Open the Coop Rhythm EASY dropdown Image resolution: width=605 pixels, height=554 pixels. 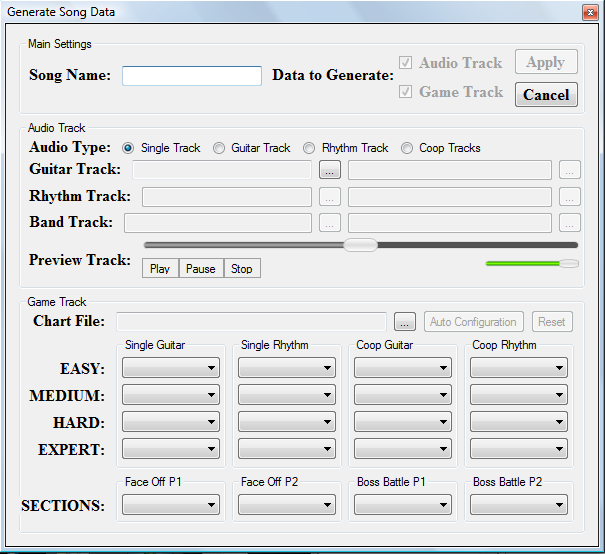(x=519, y=368)
